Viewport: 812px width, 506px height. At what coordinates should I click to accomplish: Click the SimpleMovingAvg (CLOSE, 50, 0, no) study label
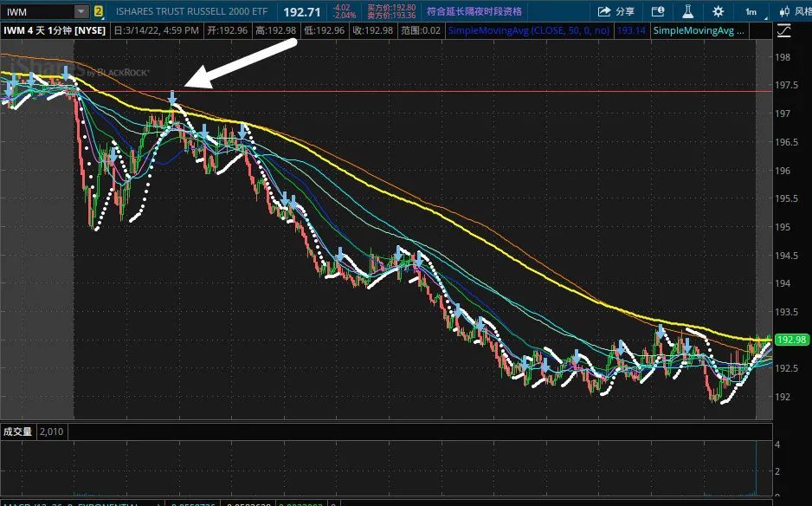(529, 30)
